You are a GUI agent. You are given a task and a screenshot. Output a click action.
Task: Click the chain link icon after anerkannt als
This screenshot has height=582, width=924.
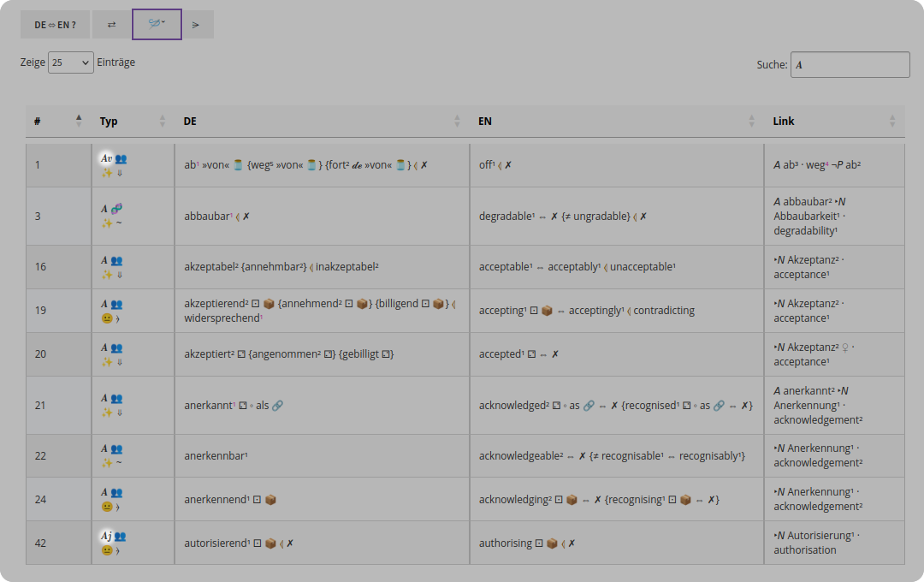(277, 406)
